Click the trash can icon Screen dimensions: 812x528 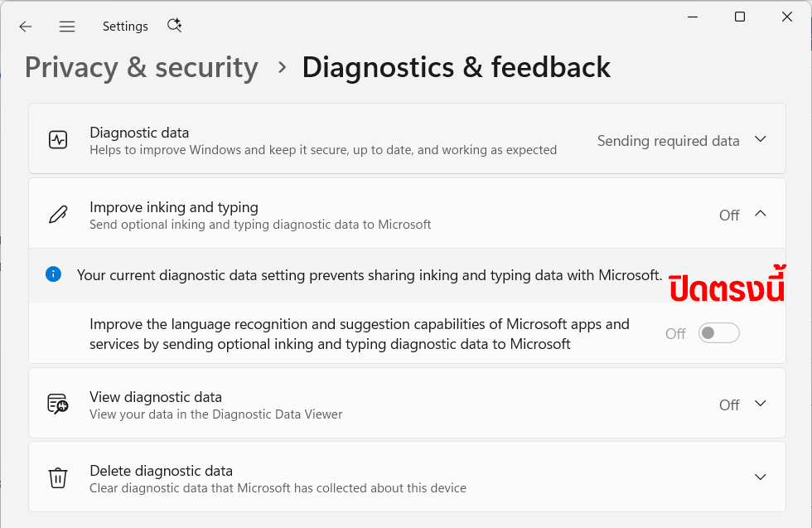[58, 477]
